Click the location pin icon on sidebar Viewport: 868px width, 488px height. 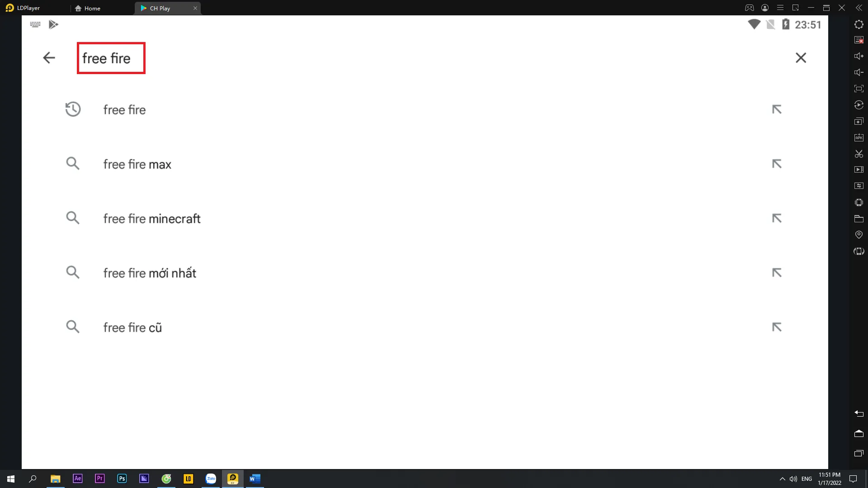coord(859,235)
